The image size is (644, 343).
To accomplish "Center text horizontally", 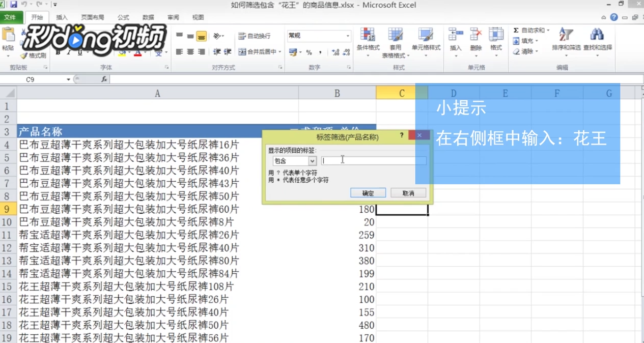I will (190, 52).
